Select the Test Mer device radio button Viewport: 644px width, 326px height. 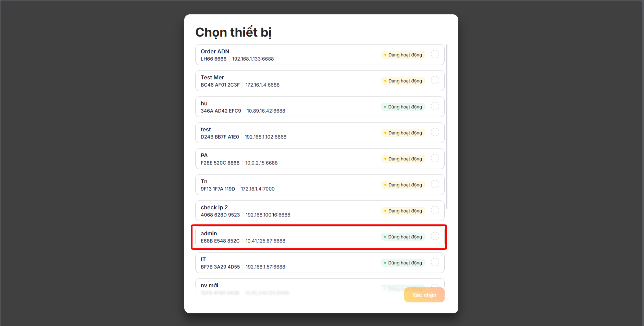pos(435,80)
